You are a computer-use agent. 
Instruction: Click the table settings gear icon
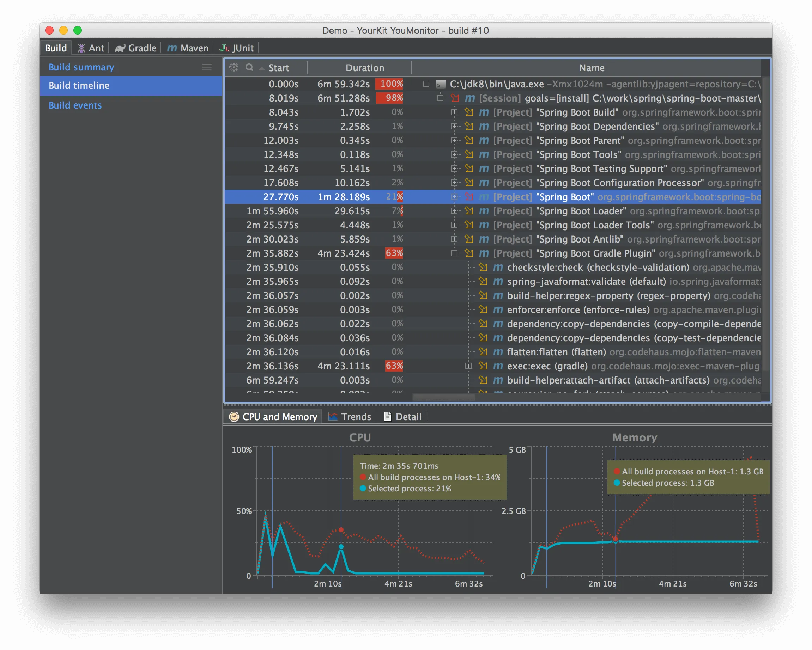234,67
